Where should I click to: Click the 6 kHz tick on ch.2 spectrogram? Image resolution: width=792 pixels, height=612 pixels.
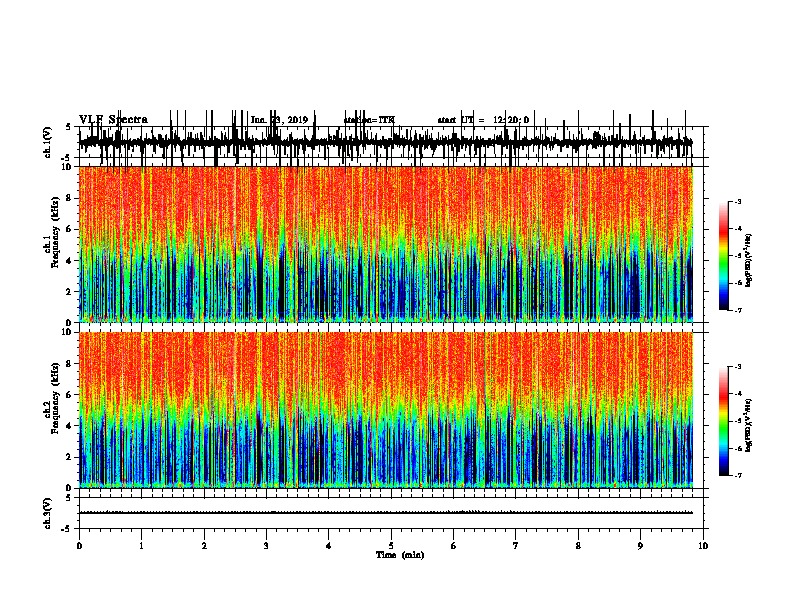[69, 395]
